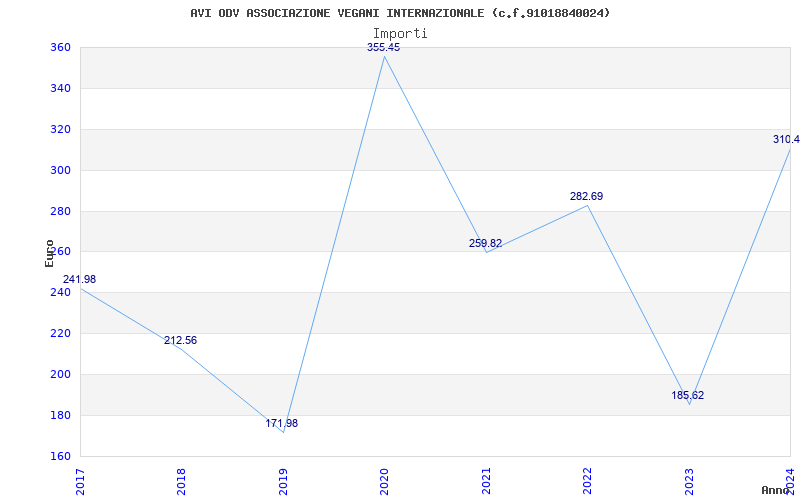Click the 2024 x-axis year label
This screenshot has width=800, height=500.
point(790,481)
